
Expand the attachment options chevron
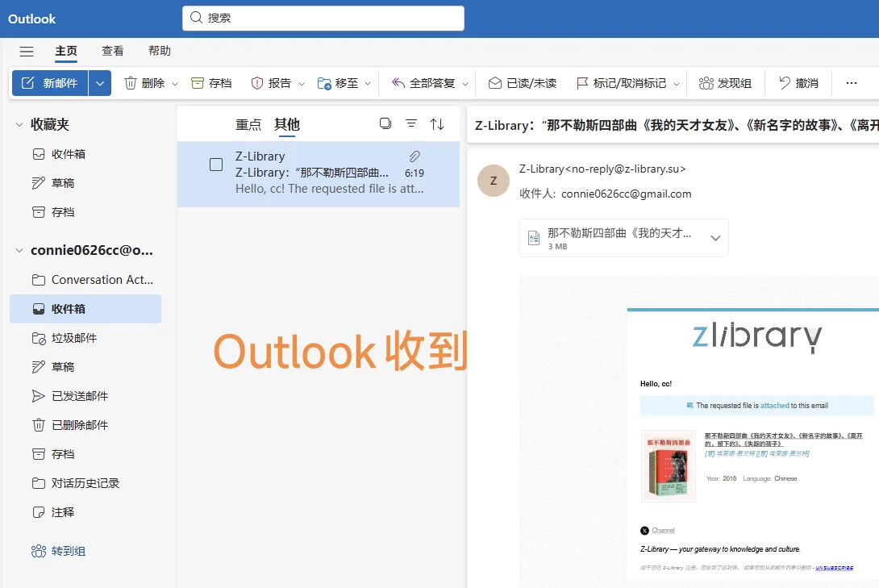coord(715,238)
